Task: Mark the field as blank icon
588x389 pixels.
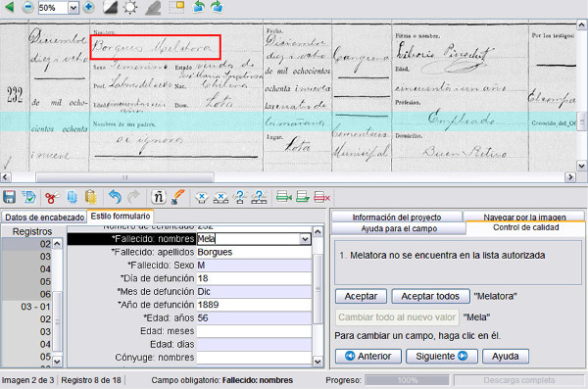Action: (201, 197)
